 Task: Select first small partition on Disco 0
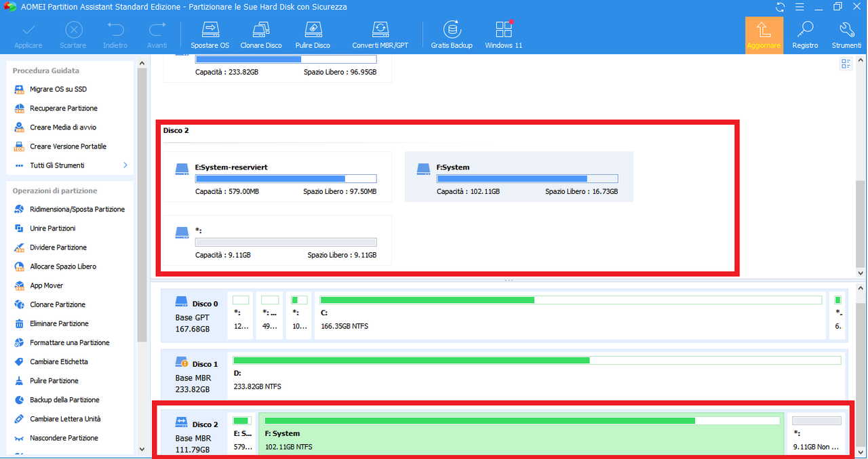(x=241, y=315)
